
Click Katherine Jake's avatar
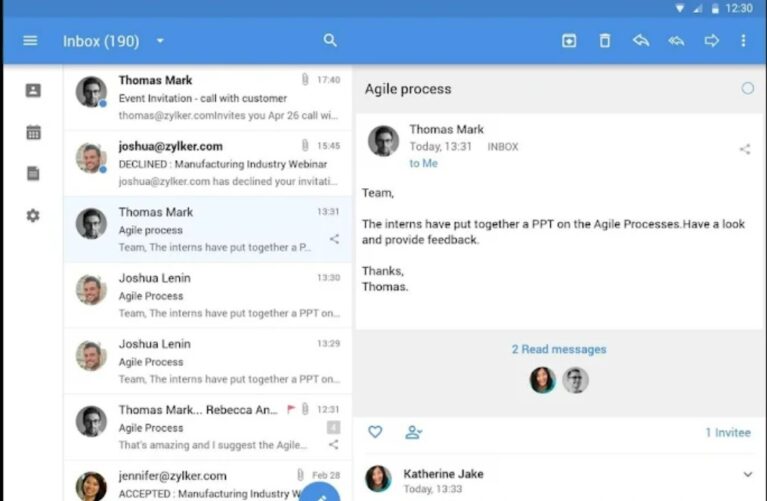point(378,478)
